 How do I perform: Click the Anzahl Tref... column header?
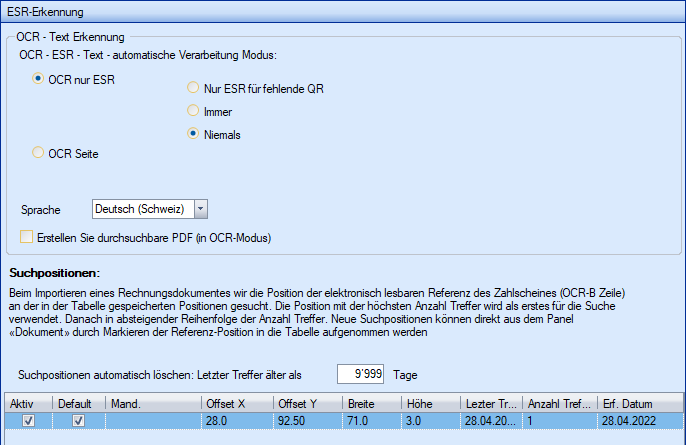[x=560, y=403]
